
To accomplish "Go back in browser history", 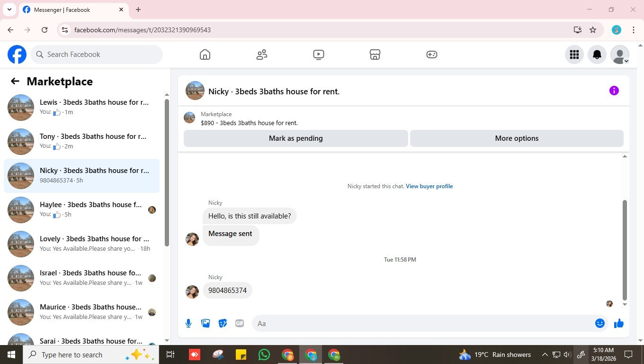I will coord(10,30).
